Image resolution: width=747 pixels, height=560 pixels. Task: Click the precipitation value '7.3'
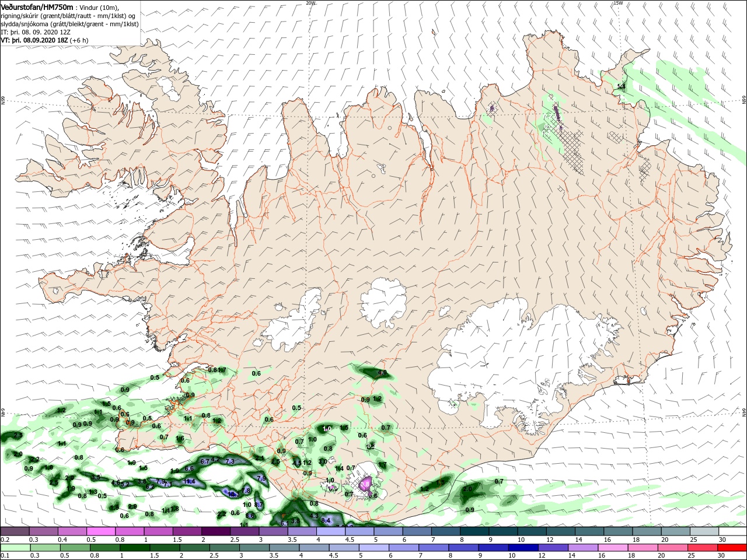(229, 461)
